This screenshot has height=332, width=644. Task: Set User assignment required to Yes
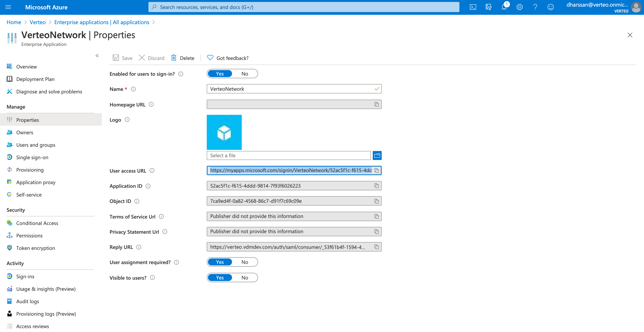[220, 262]
